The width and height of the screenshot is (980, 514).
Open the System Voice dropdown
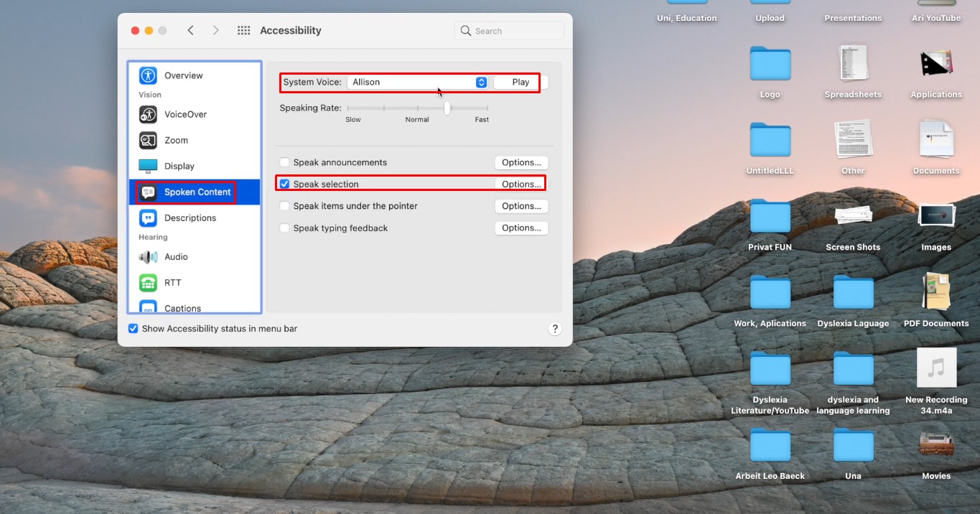coord(481,82)
